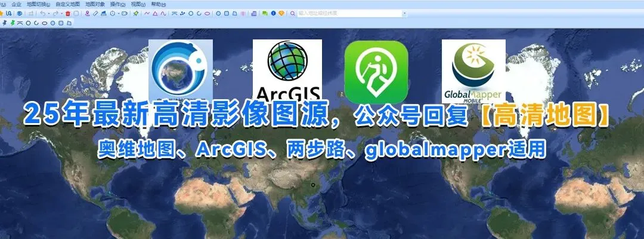Screen dimensions: 644x239
Task: Click the orange diamond VIP icon
Action: (281, 13)
